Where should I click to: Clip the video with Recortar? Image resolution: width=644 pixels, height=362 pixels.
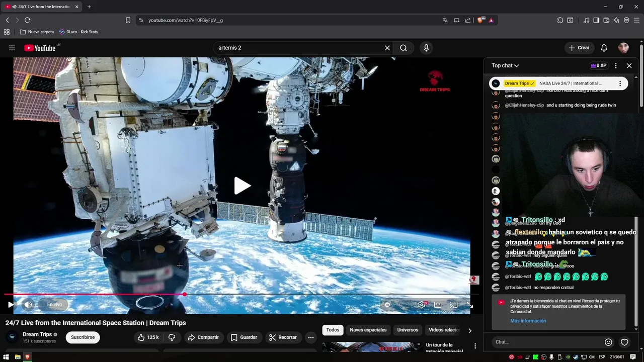[283, 337]
